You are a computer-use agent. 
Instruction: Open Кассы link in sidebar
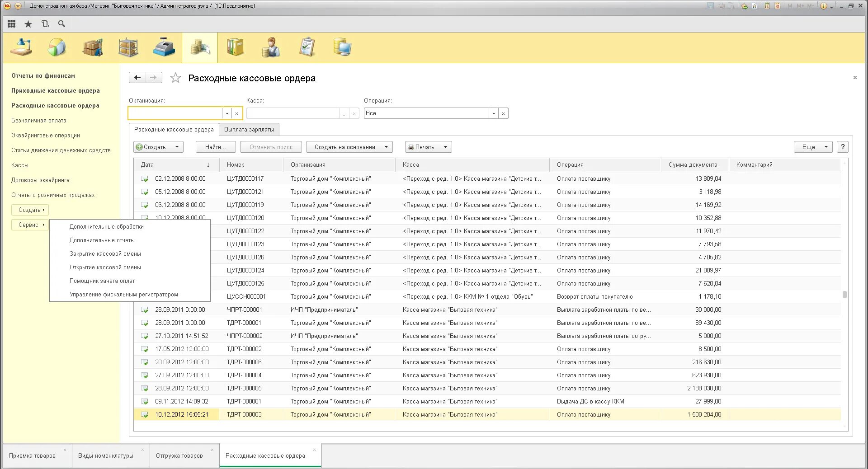tap(20, 165)
